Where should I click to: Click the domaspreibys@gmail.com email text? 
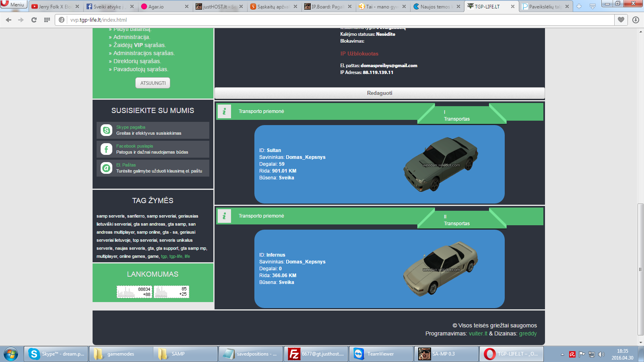(389, 66)
